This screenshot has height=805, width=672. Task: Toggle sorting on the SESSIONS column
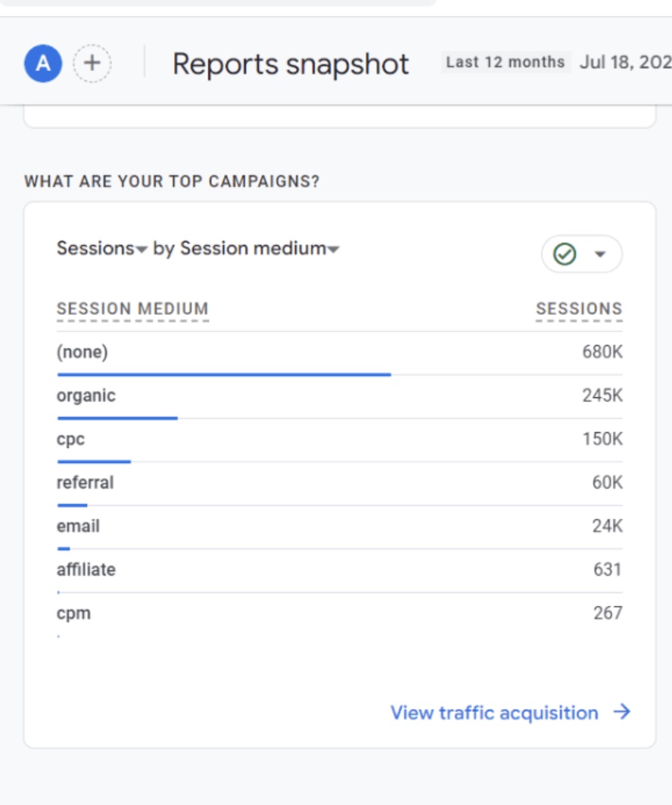[x=579, y=308]
